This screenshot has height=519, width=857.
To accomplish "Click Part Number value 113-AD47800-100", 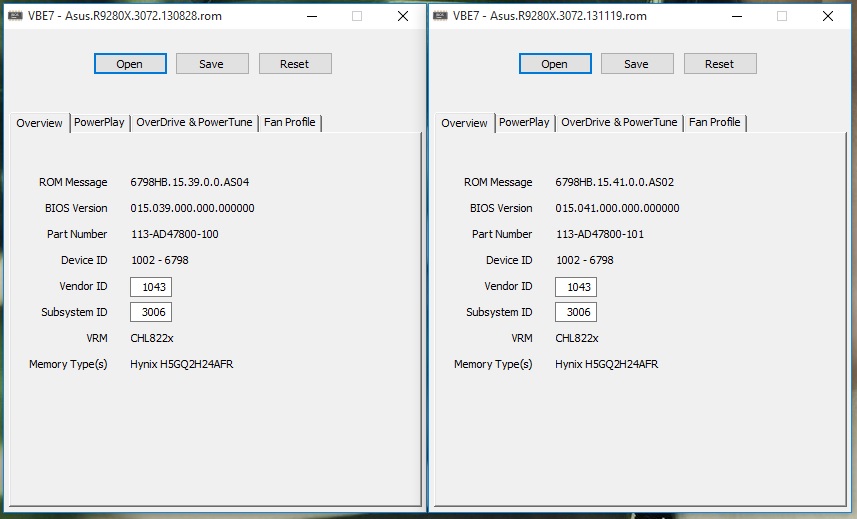I will 175,234.
